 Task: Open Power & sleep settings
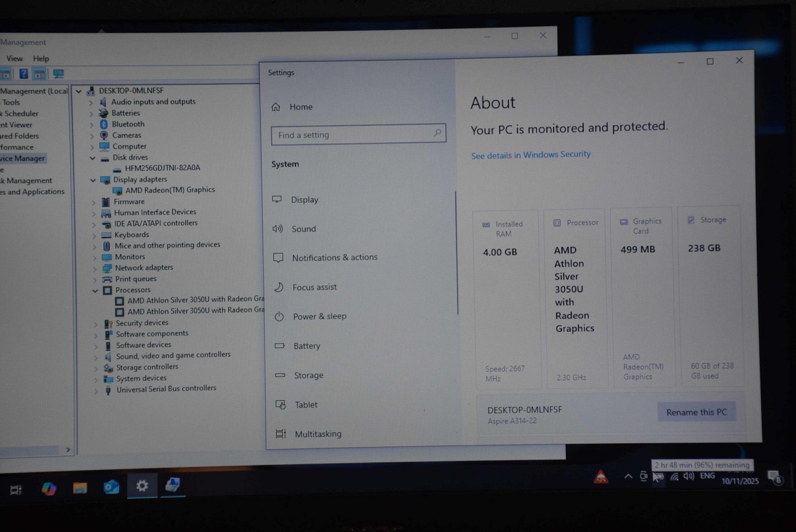(319, 316)
